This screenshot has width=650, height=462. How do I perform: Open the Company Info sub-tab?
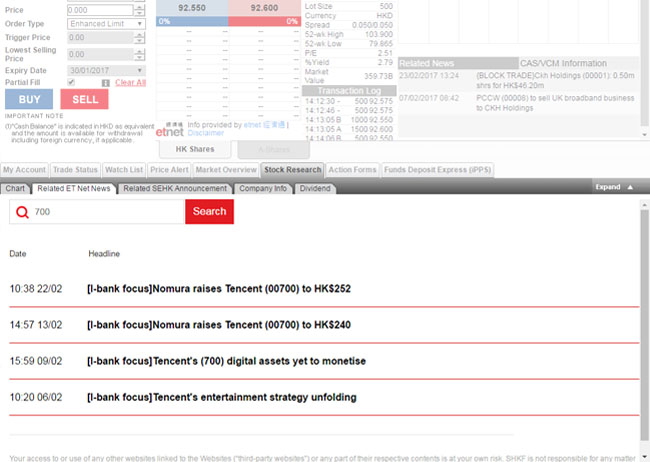tap(263, 189)
